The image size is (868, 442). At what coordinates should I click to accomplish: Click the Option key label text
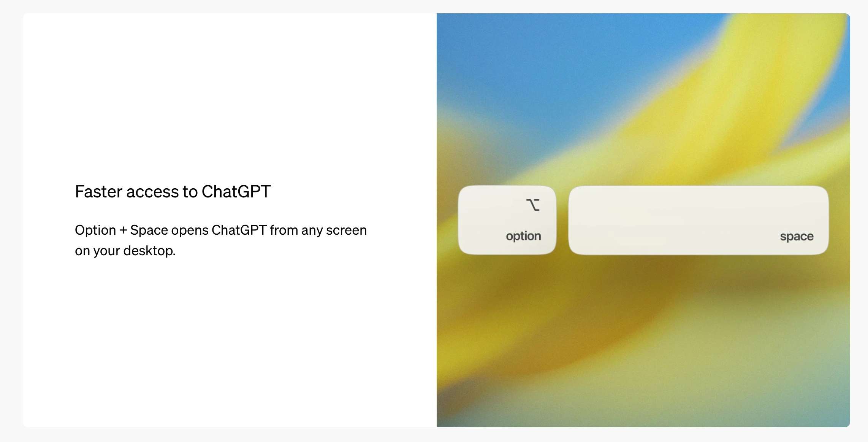[x=522, y=236]
